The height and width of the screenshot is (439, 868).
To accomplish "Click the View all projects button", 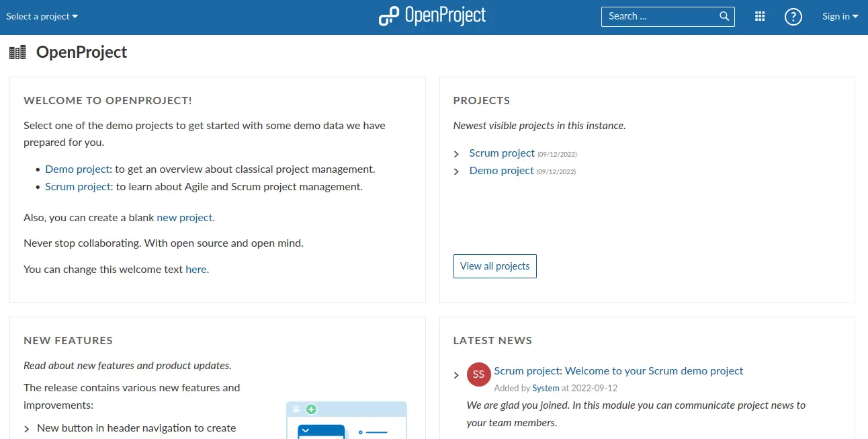I will pyautogui.click(x=495, y=266).
